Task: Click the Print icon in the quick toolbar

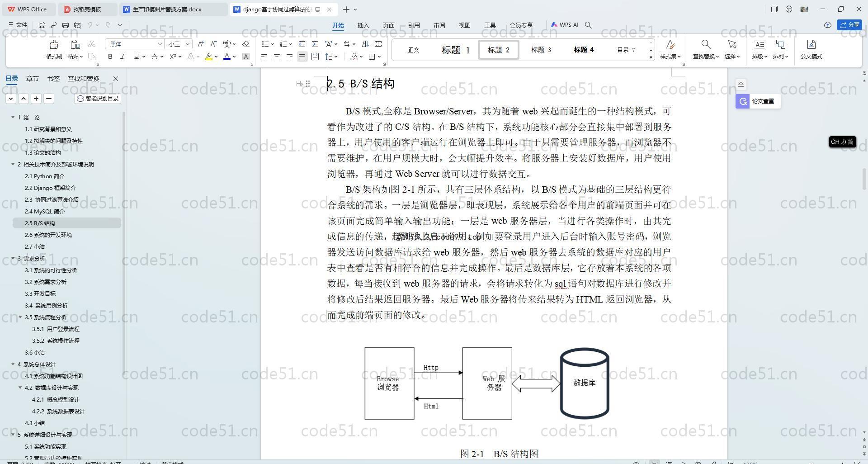Action: click(66, 25)
